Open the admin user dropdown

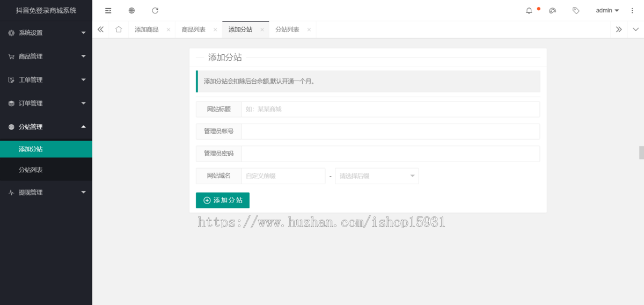(x=608, y=11)
